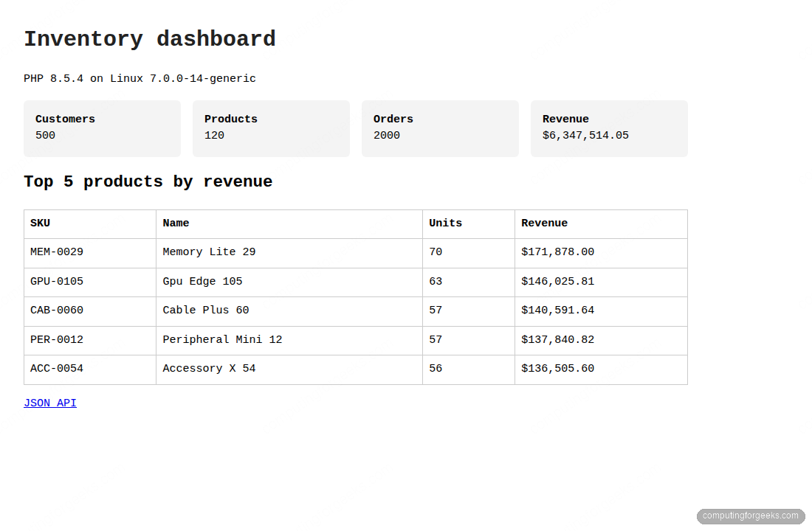Select the MEM-0029 SKU cell
The image size is (812, 531).
[56, 251]
